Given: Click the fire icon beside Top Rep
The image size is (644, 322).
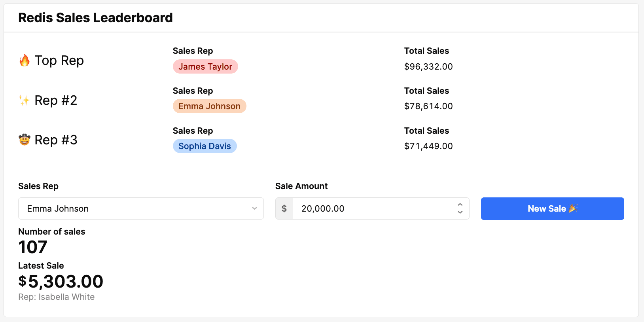Looking at the screenshot, I should pyautogui.click(x=25, y=61).
